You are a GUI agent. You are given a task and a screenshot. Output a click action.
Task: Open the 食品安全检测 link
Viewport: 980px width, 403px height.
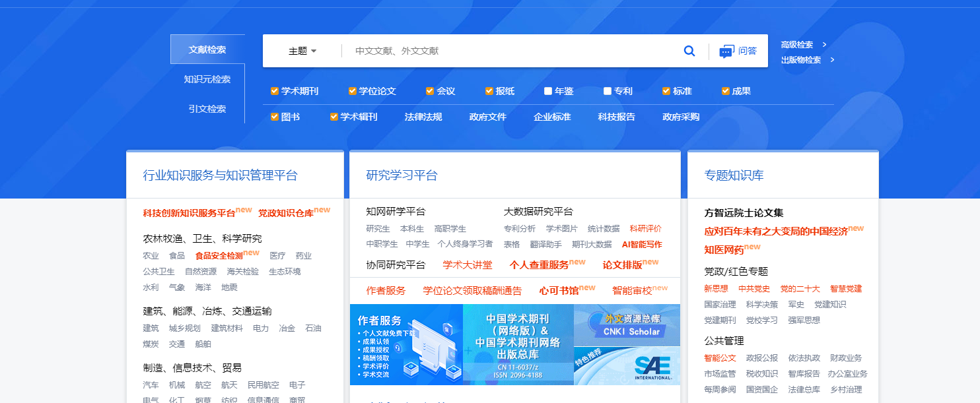(x=219, y=255)
